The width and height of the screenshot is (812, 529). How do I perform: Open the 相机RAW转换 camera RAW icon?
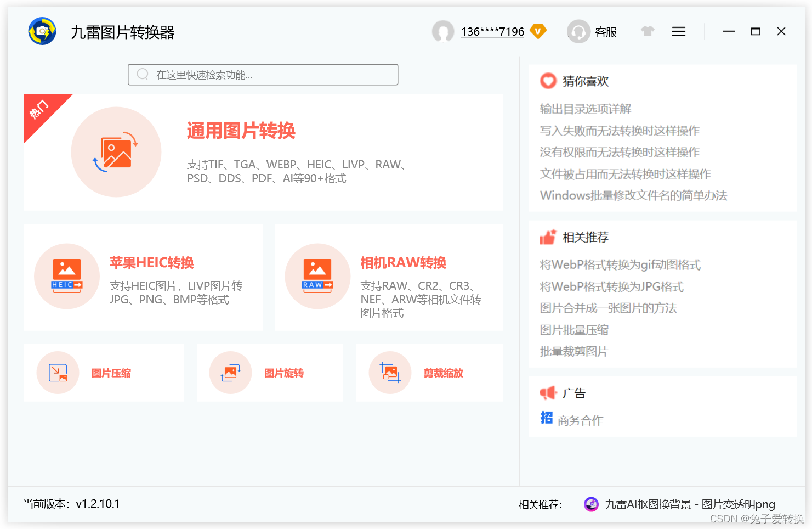317,276
